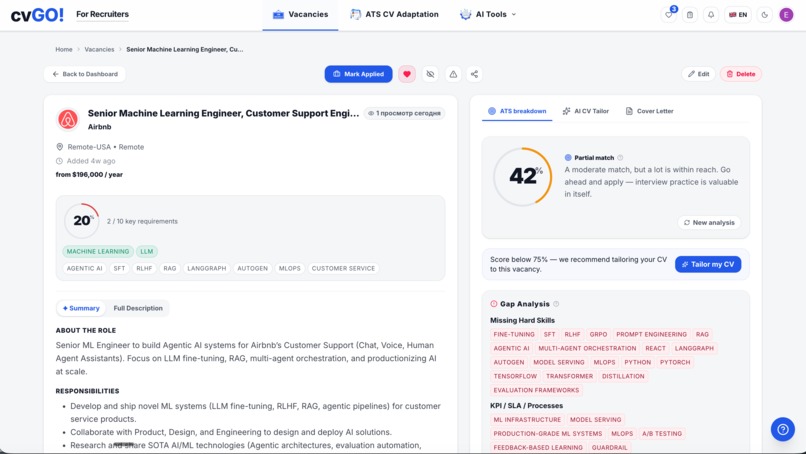The width and height of the screenshot is (806, 454).
Task: Click the Tailor my CV button
Action: (x=708, y=264)
